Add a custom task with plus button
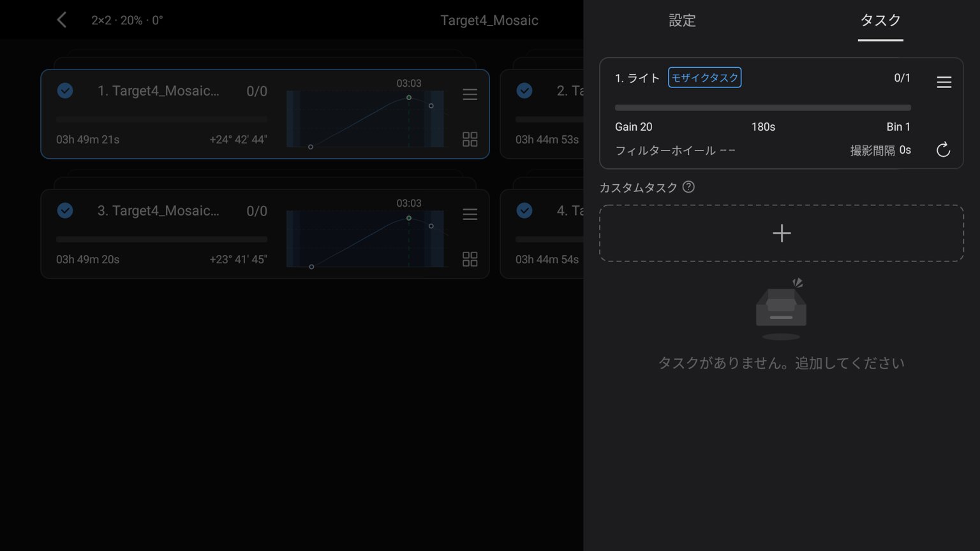Image resolution: width=980 pixels, height=551 pixels. point(782,233)
